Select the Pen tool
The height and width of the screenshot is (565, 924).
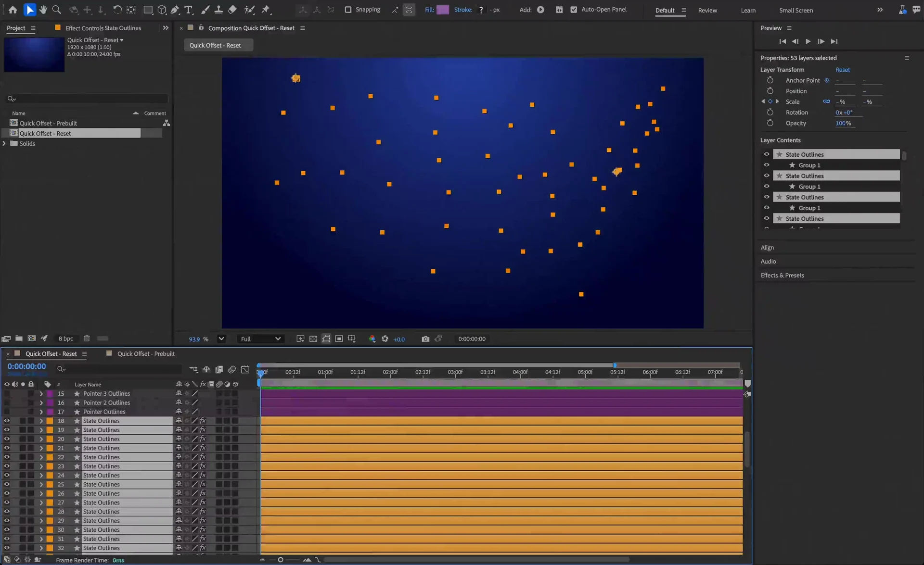[175, 10]
